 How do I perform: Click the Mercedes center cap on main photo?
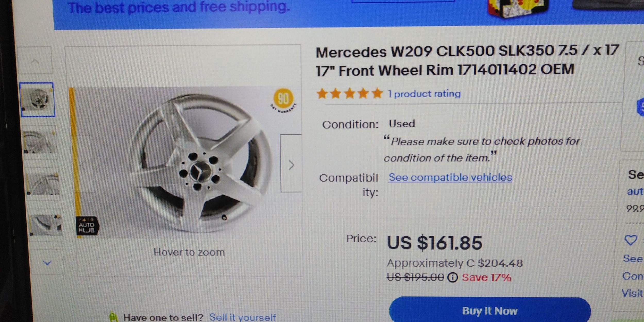click(201, 171)
